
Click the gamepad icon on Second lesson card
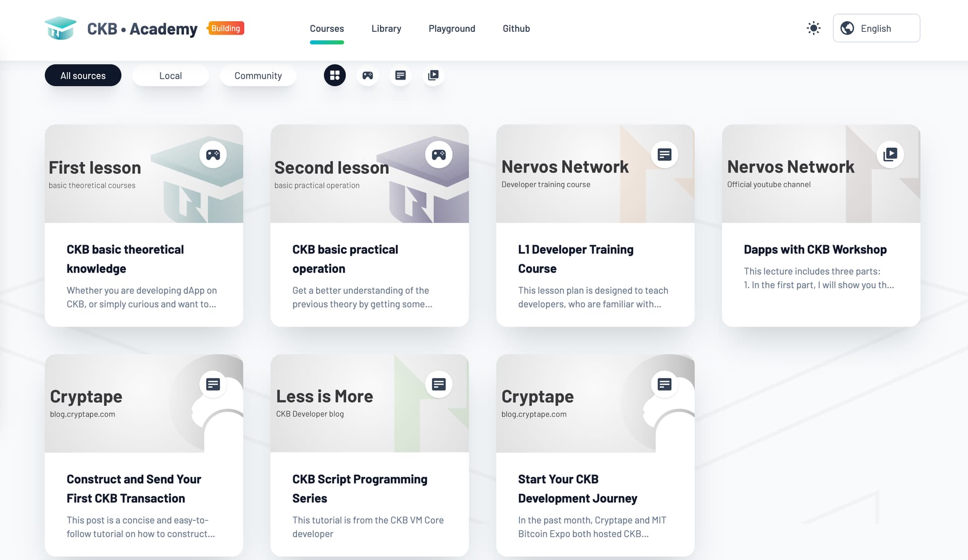click(x=439, y=155)
